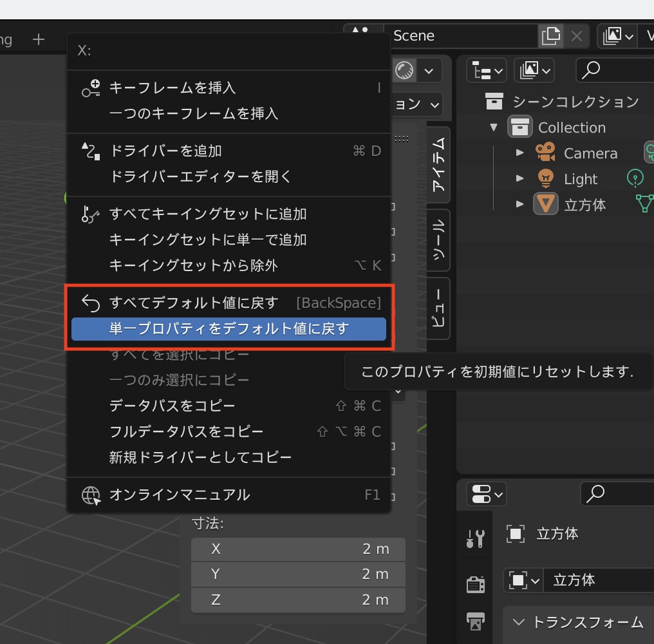Open the Render properties tab icon
Viewport: 654px width, 644px height.
click(475, 583)
